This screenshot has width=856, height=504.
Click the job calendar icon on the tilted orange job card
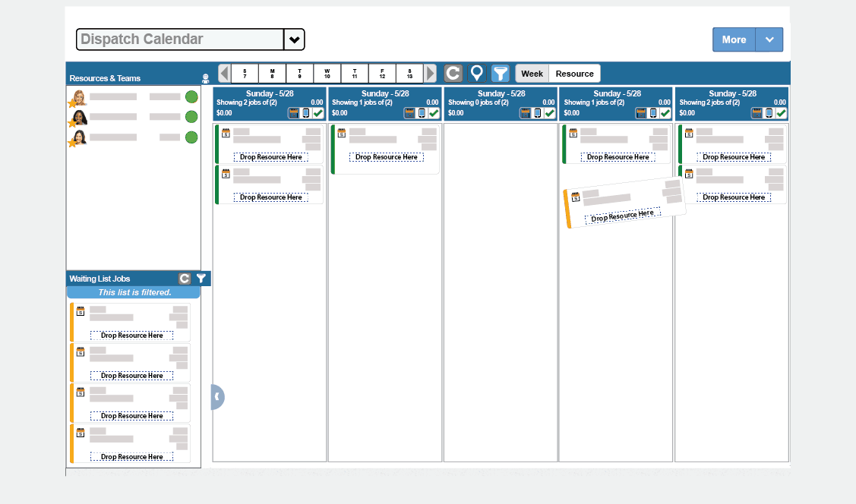[x=576, y=197]
